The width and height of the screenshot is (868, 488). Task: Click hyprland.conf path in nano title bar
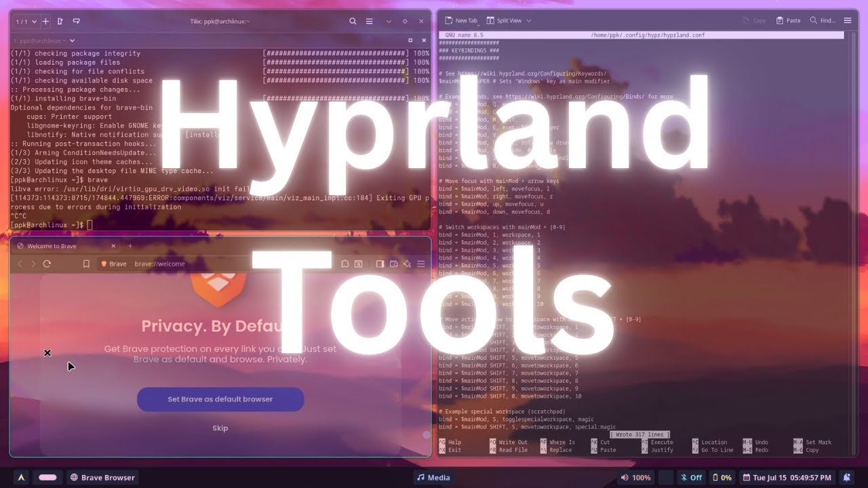pyautogui.click(x=648, y=35)
